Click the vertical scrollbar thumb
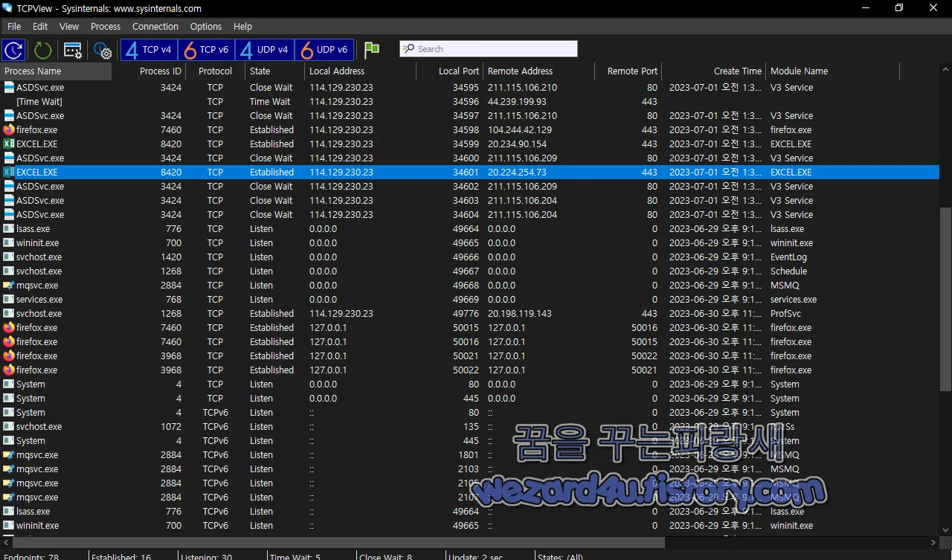 coord(945,300)
